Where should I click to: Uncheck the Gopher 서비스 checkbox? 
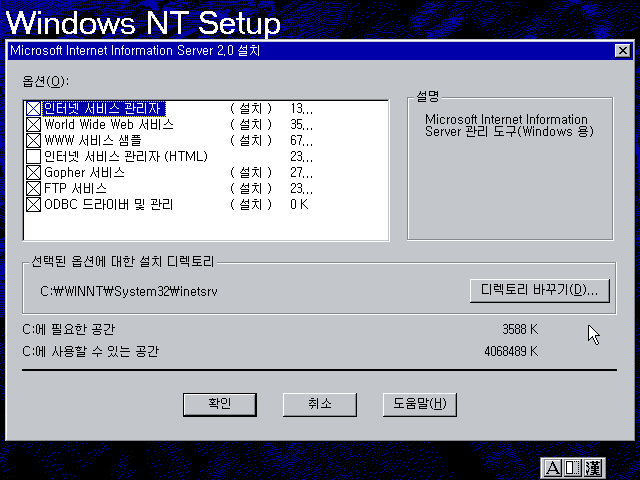pyautogui.click(x=33, y=173)
